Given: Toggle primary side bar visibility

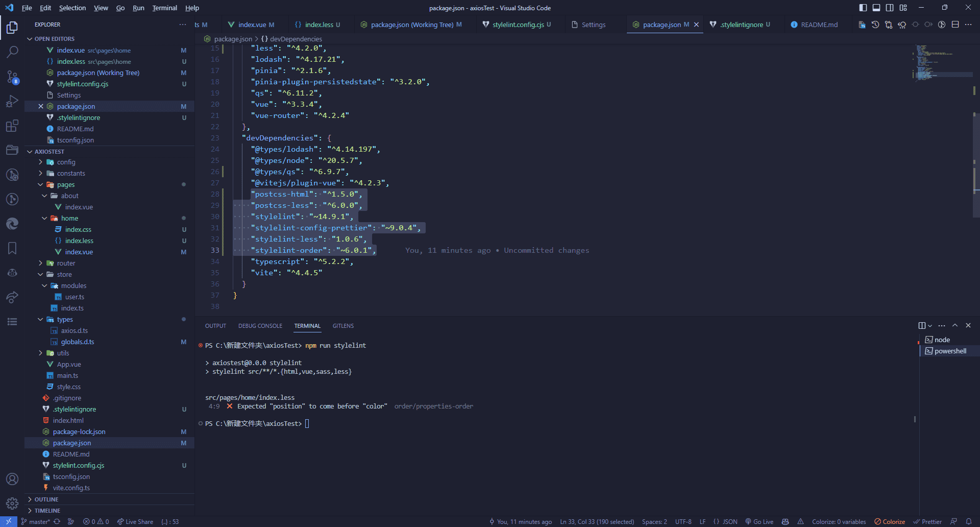Looking at the screenshot, I should 863,8.
